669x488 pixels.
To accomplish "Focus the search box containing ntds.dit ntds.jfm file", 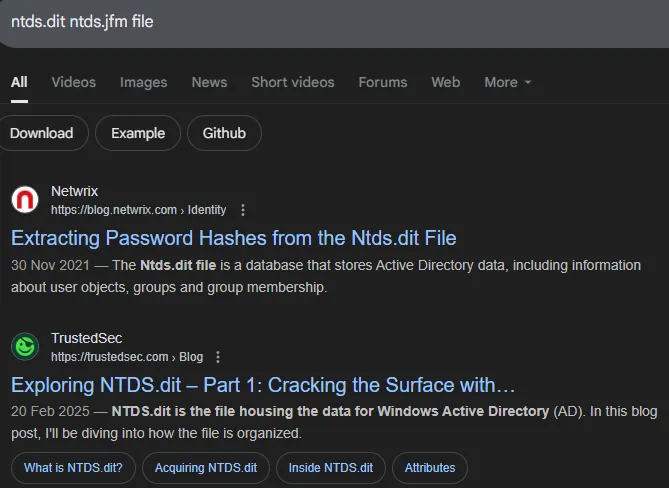I will point(334,22).
